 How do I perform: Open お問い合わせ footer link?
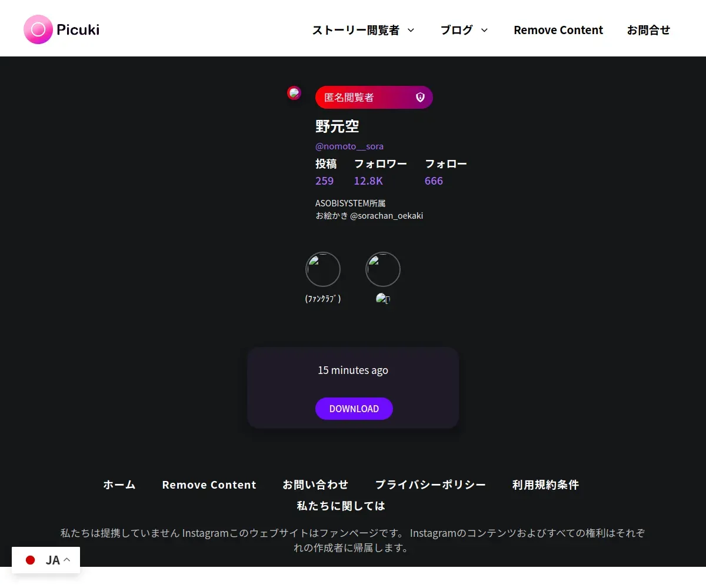[315, 485]
